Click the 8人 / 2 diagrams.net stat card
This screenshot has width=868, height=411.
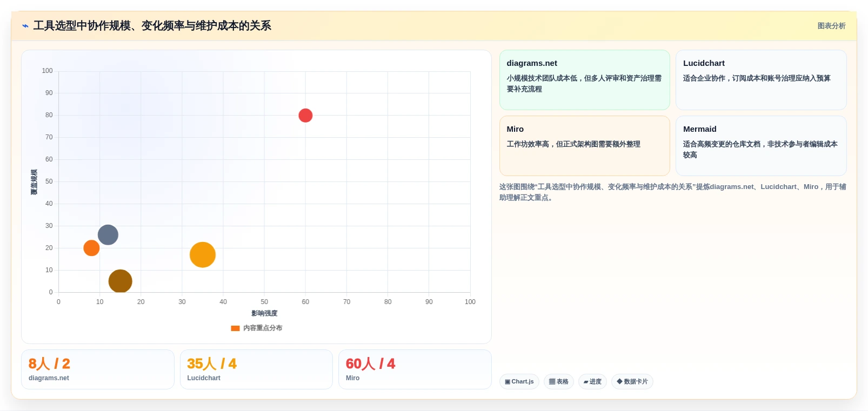coord(98,369)
